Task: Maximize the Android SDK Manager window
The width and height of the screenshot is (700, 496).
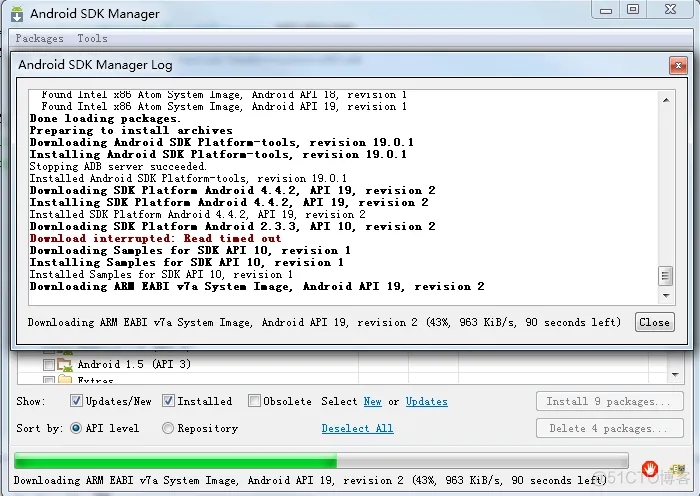Action: click(x=633, y=10)
